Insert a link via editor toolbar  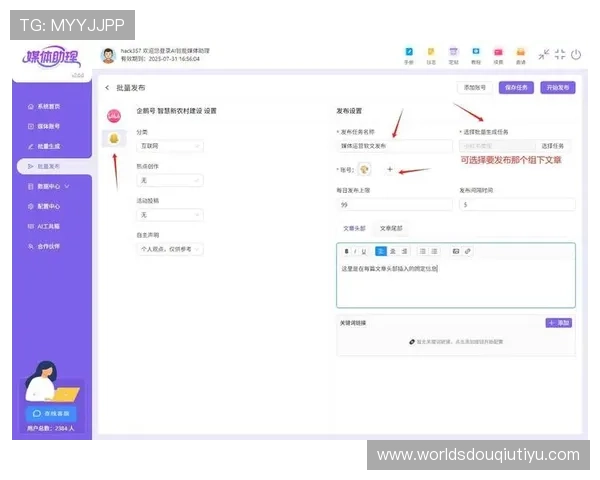tap(468, 251)
